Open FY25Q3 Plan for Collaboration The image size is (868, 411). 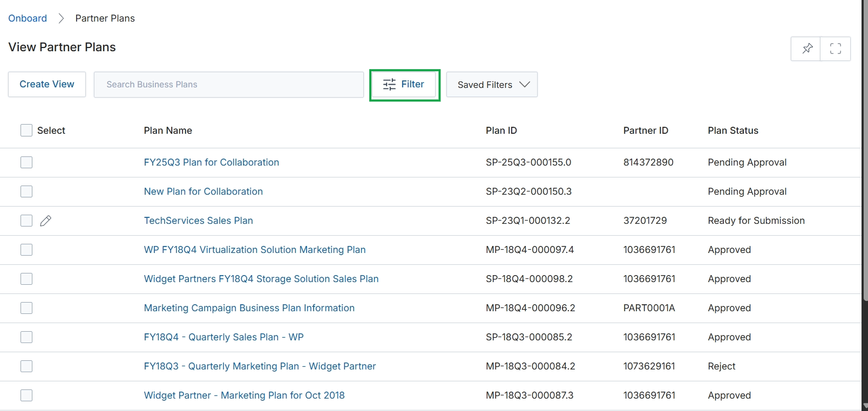[212, 162]
